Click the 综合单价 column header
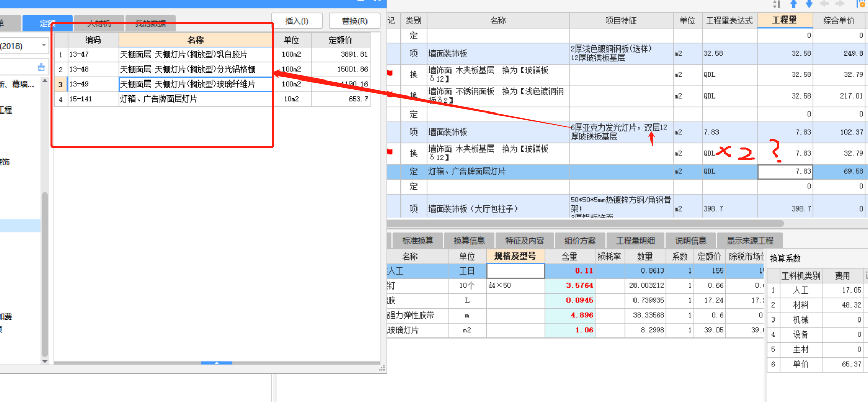Screen dimensions: 868x402 [839, 20]
